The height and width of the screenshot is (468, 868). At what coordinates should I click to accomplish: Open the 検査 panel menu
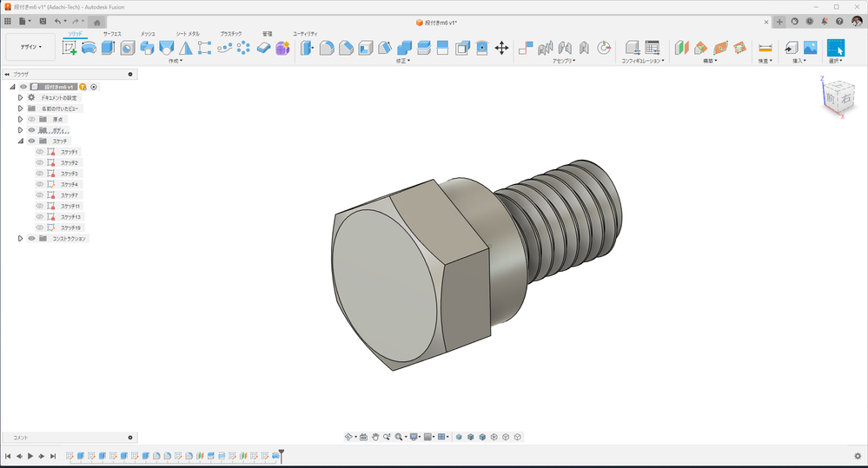pos(765,61)
